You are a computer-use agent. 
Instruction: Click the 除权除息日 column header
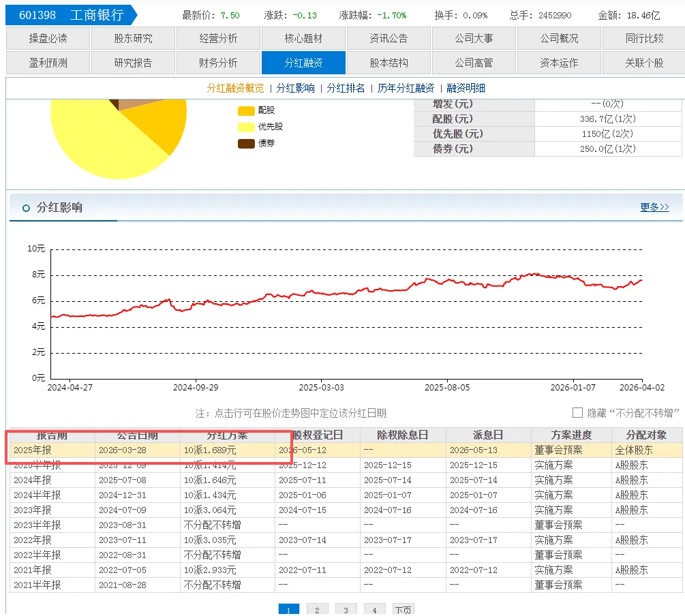point(403,435)
